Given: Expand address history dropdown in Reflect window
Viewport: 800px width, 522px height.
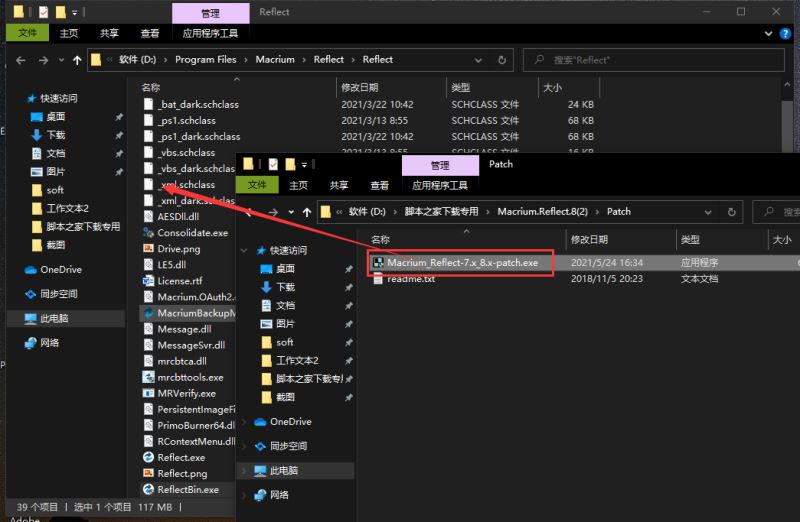Looking at the screenshot, I should click(x=478, y=60).
